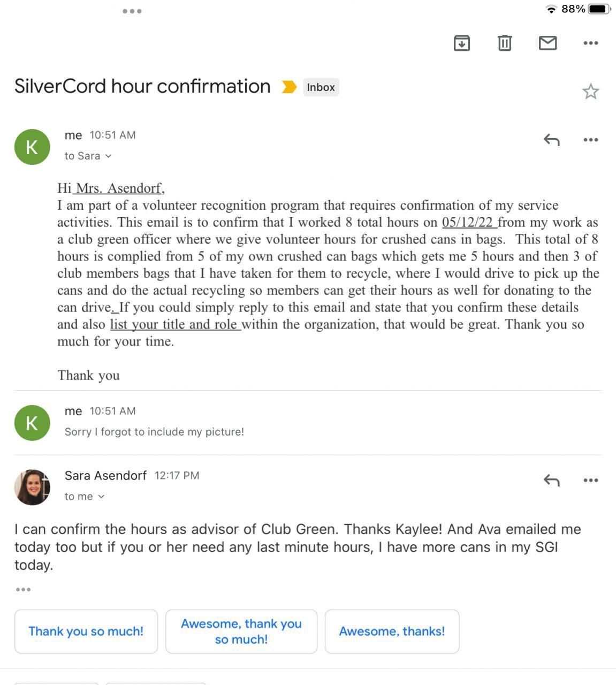Send smart reply 'Thank you so much!'
The width and height of the screenshot is (616, 685).
click(x=86, y=631)
